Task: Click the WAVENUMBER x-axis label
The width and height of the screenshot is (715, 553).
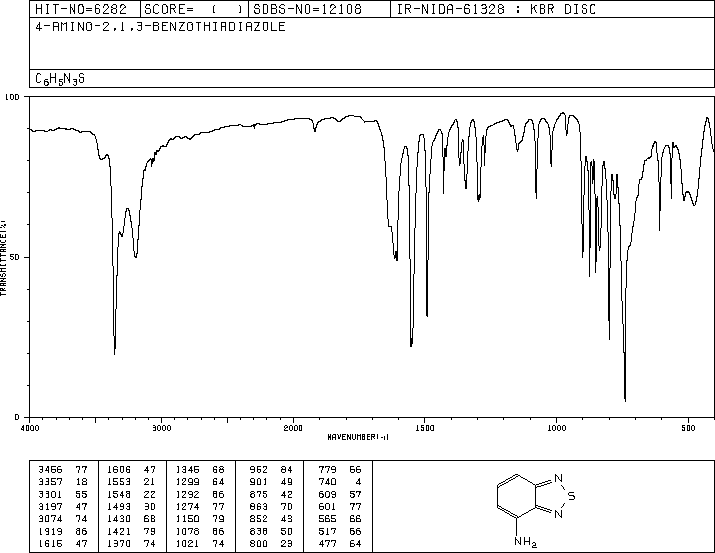Action: coord(358,437)
